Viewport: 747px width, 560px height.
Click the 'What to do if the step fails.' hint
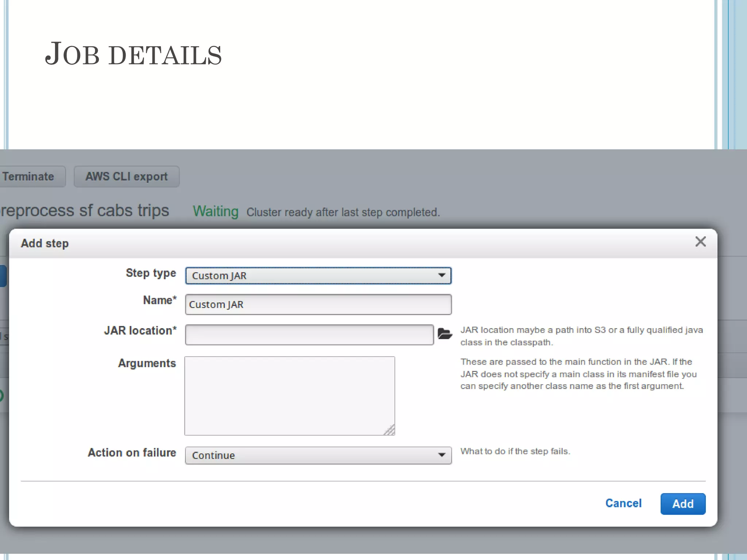point(515,451)
